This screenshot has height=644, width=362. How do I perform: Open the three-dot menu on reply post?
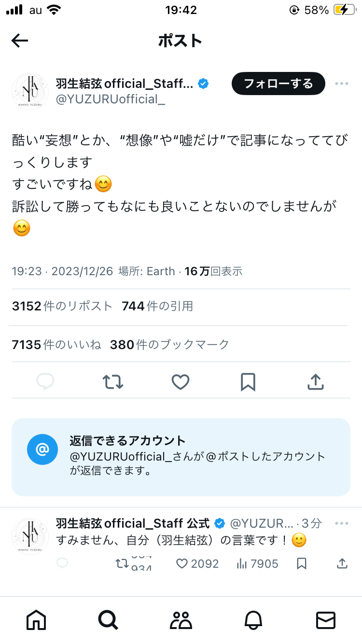(x=341, y=524)
